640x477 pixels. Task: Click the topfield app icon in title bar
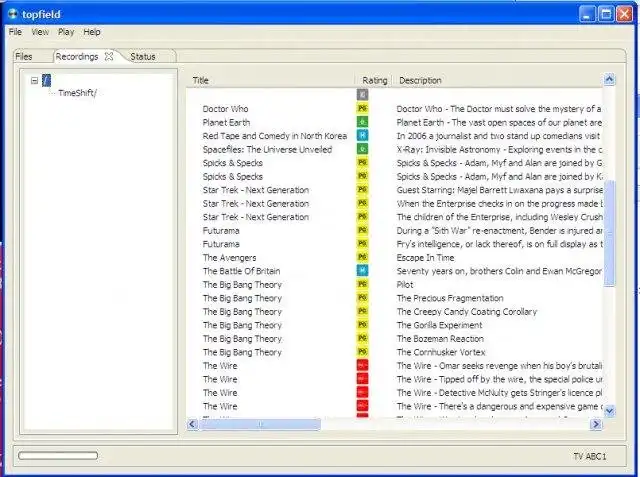point(13,14)
